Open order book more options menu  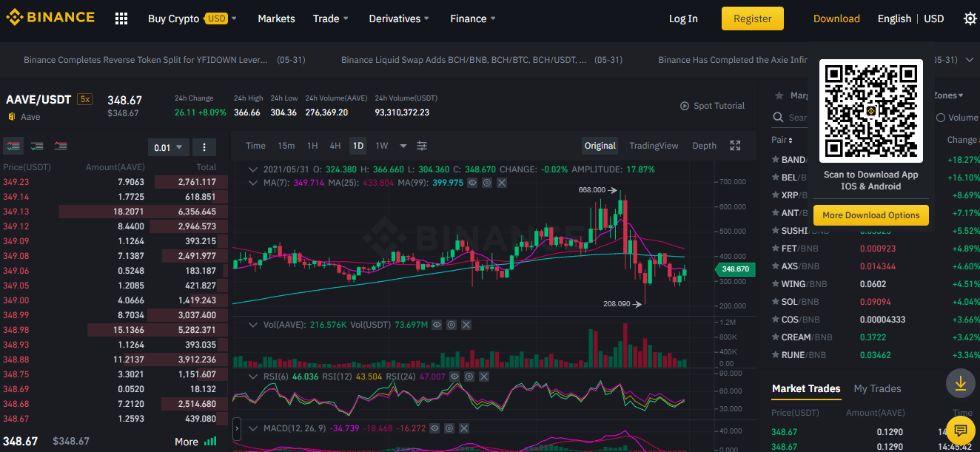tap(204, 147)
